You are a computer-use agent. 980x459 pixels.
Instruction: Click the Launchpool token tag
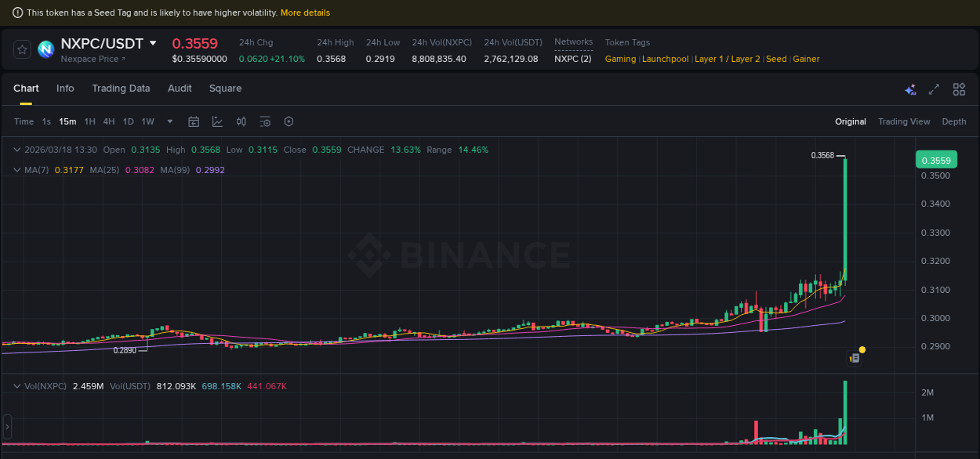(665, 59)
